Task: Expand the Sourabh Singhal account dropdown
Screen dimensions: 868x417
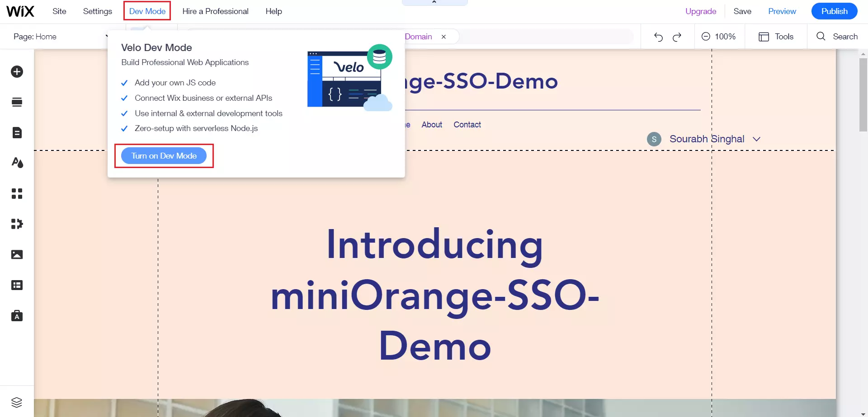Action: click(x=757, y=139)
